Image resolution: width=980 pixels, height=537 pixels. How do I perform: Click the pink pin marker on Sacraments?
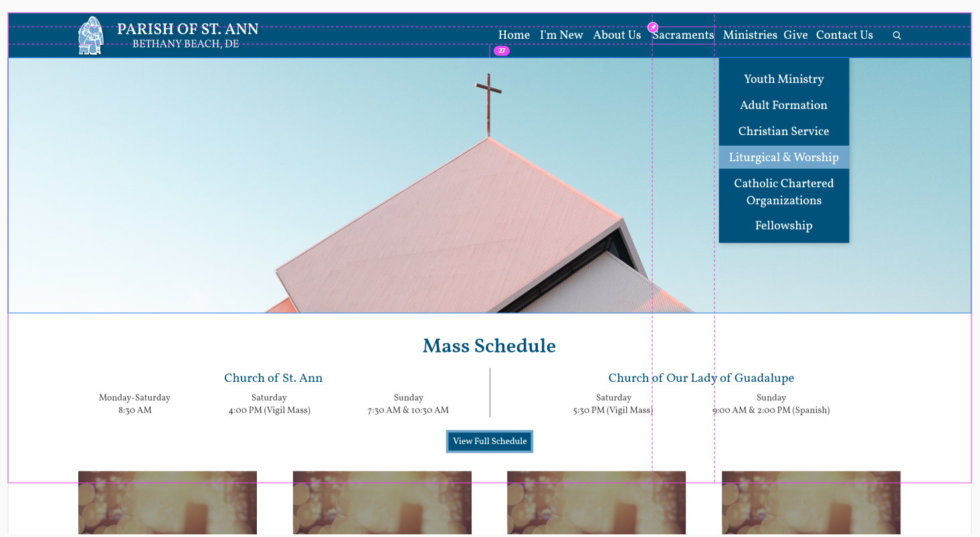coord(653,27)
